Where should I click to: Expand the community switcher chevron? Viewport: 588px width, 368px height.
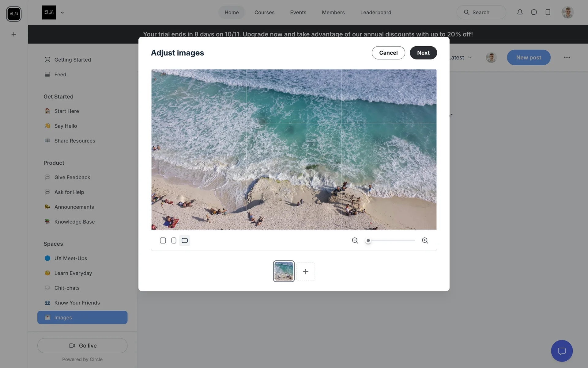click(x=62, y=13)
